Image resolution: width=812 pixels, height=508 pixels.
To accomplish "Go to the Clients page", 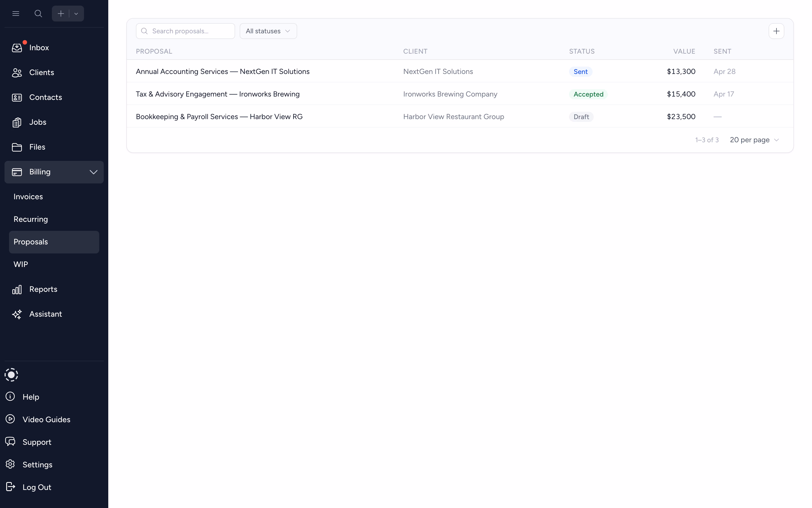I will 42,73.
